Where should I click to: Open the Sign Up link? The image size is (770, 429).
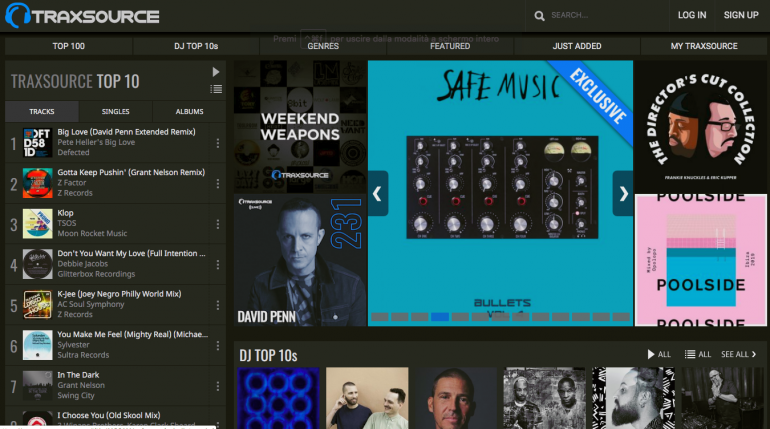tap(741, 15)
